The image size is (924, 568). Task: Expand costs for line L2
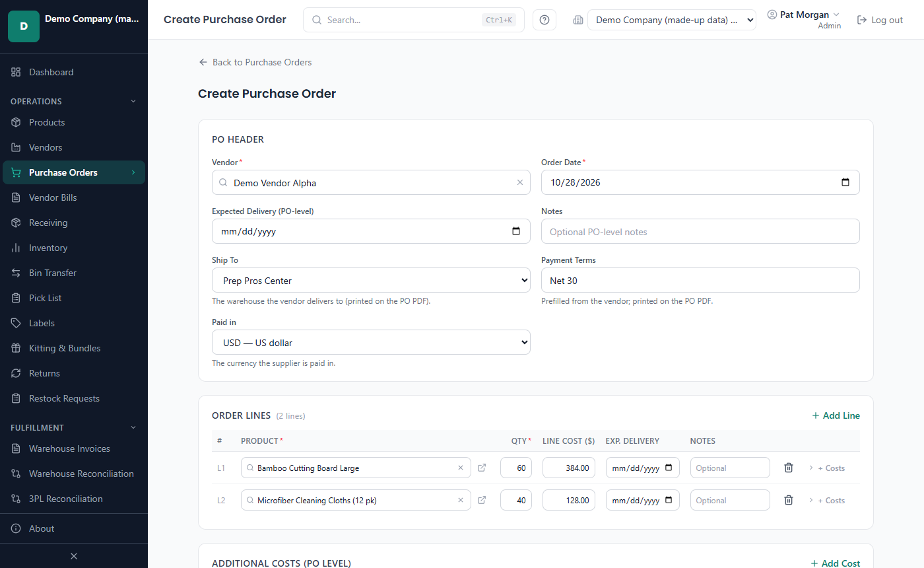coord(826,500)
